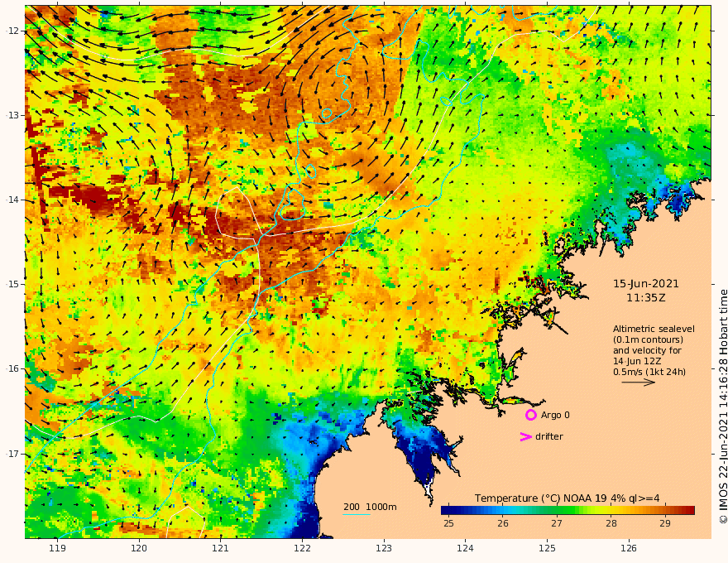Click the magenta drifter arrowhead legend marker
Screen dimensions: 728x563
tap(525, 436)
